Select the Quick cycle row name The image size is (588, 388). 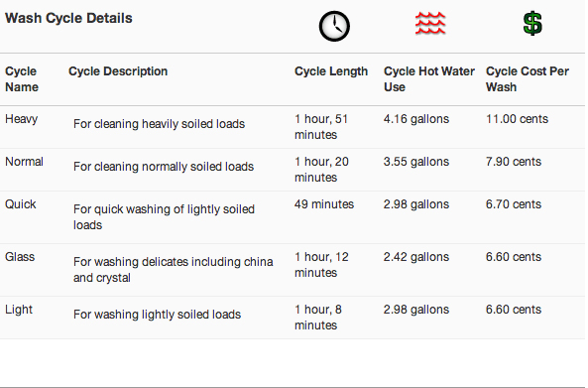[20, 204]
